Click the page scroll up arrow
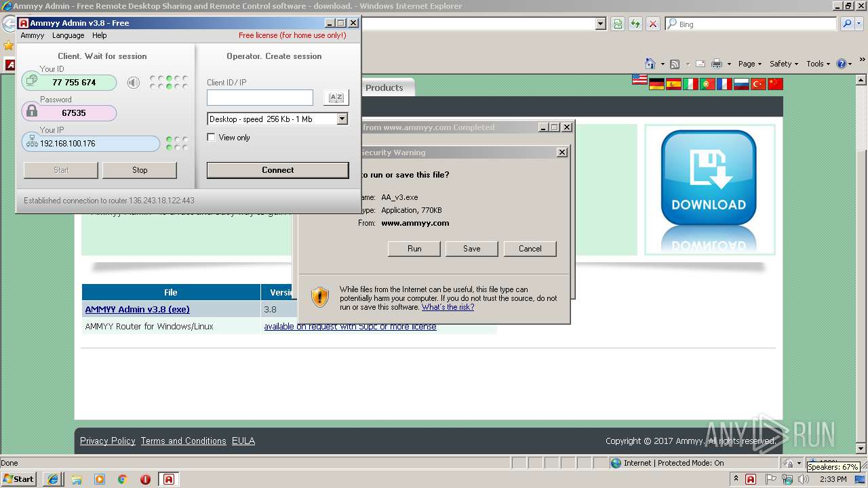This screenshot has height=488, width=868. [x=861, y=79]
